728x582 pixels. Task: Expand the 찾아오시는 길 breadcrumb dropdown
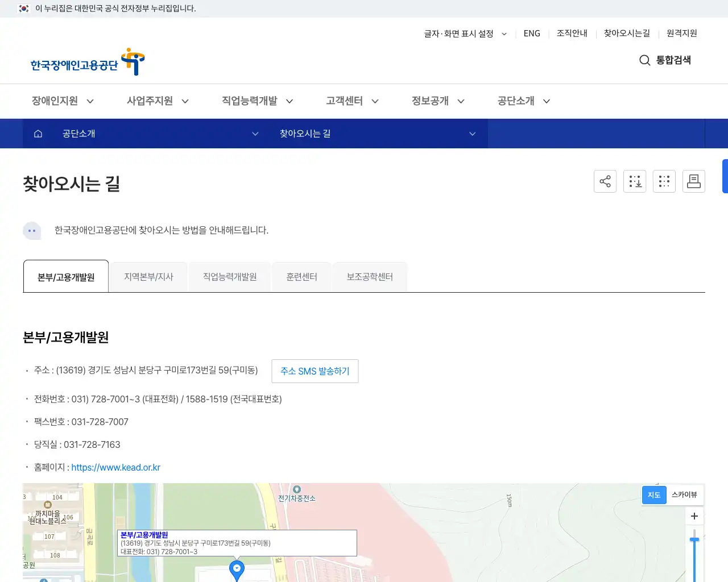375,134
